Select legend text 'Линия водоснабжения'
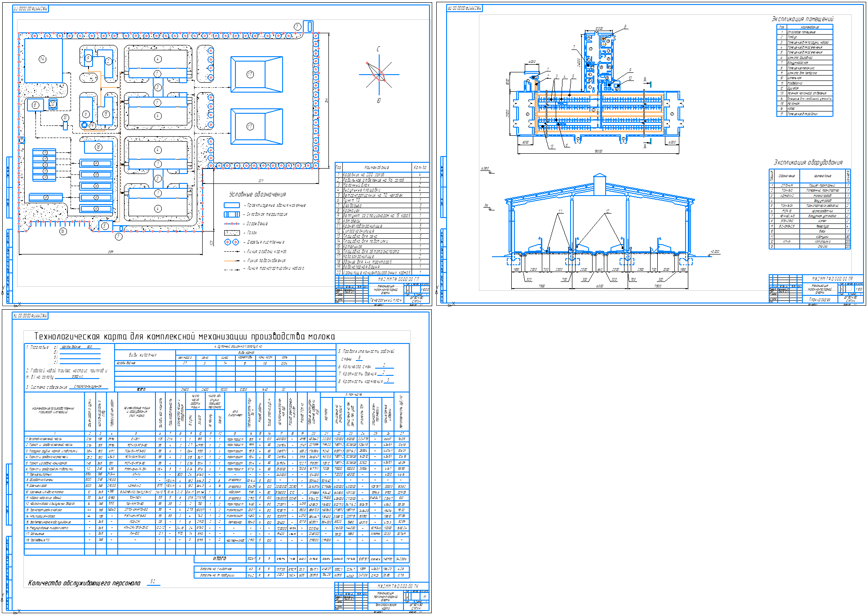This screenshot has width=868, height=615. [x=266, y=260]
